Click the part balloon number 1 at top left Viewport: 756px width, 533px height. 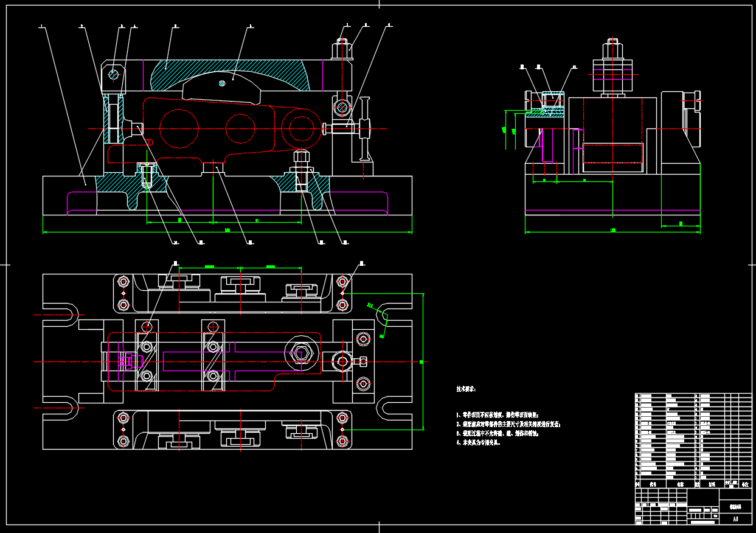click(x=41, y=27)
